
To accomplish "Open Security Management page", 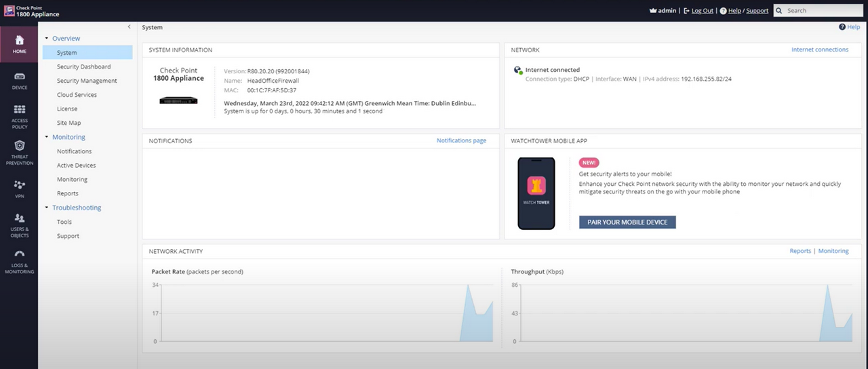I will pos(87,81).
